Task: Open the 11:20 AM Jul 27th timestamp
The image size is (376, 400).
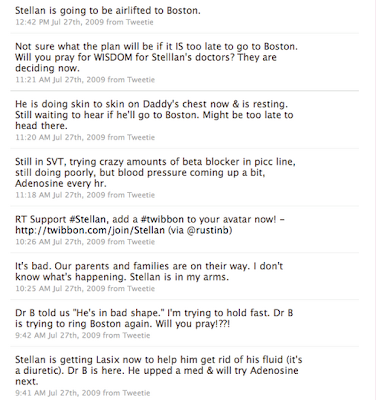Action: click(x=60, y=137)
